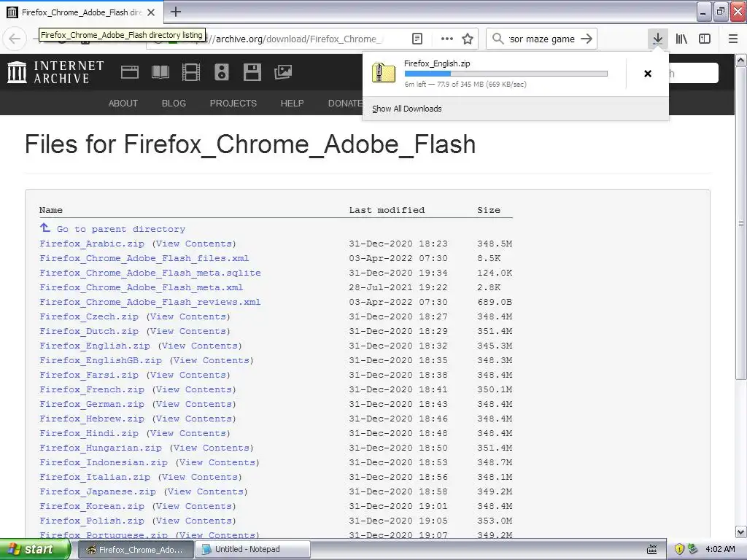View Contents of Firefox_French.zip
This screenshot has height=560, width=747.
pyautogui.click(x=194, y=389)
